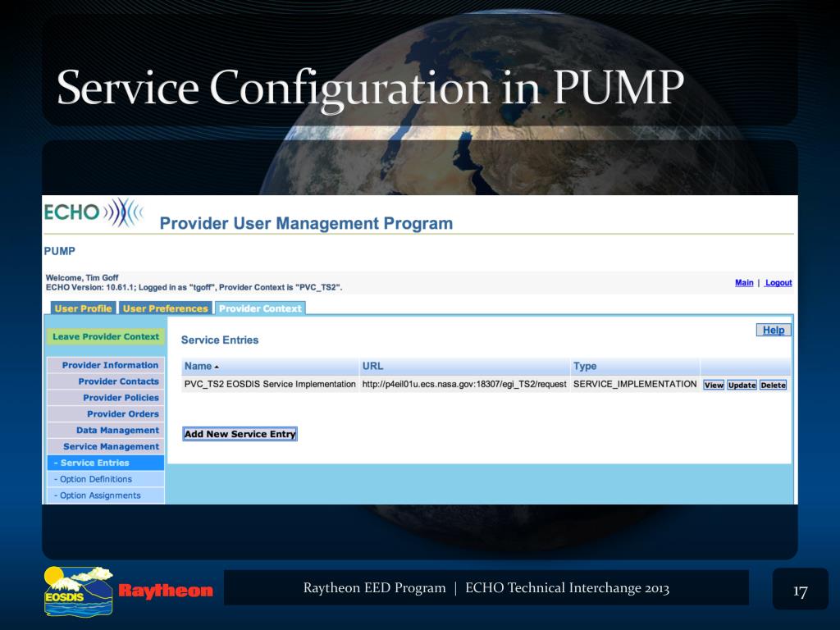
Task: Open the Help link
Action: coord(774,330)
